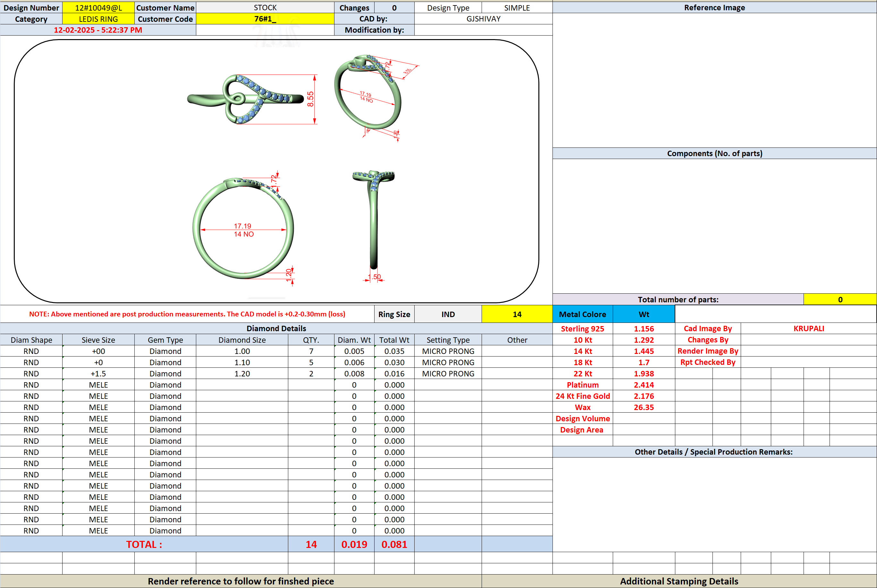Click the GJSHIVAY CAD by cell
This screenshot has height=588, width=877.
click(483, 19)
